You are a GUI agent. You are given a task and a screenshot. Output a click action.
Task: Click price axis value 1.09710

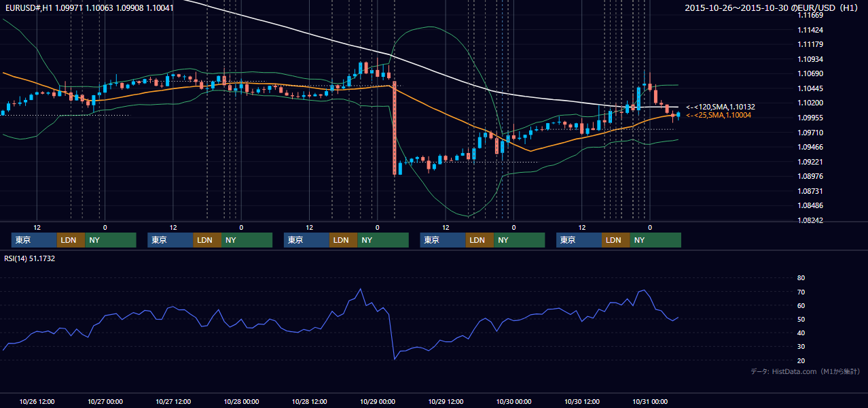810,133
